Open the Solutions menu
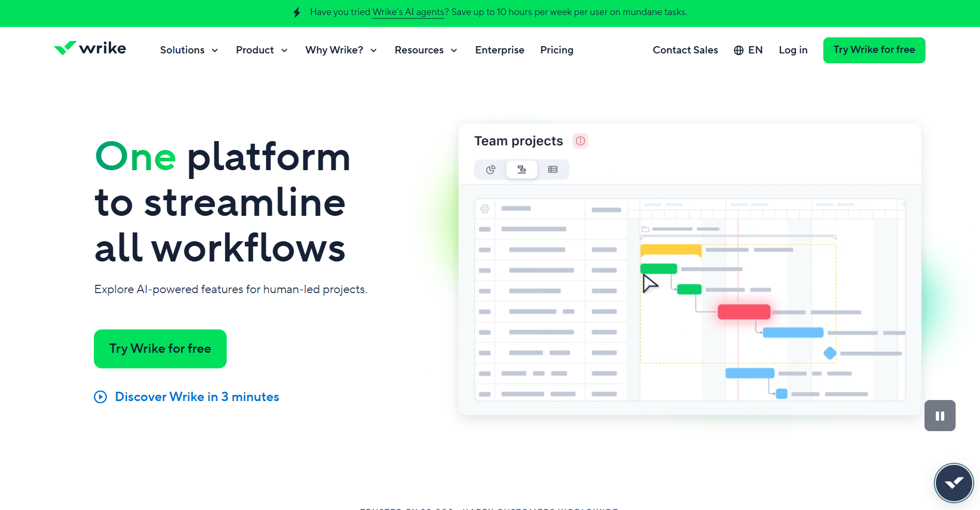 pos(189,50)
